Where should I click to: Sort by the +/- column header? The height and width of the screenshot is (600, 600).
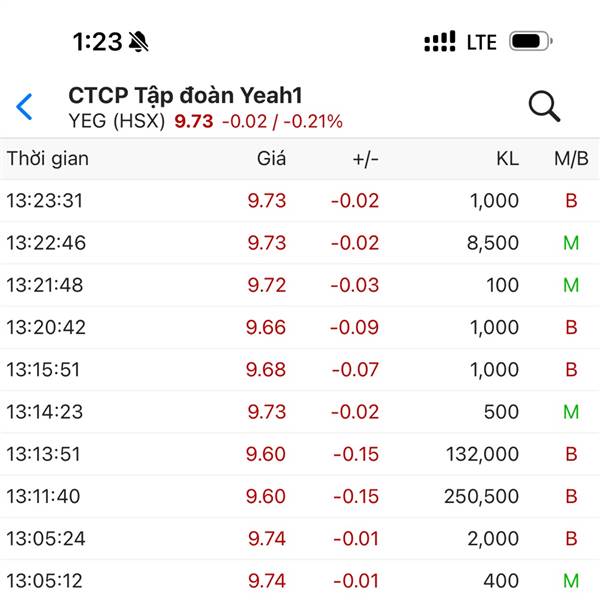[x=365, y=159]
